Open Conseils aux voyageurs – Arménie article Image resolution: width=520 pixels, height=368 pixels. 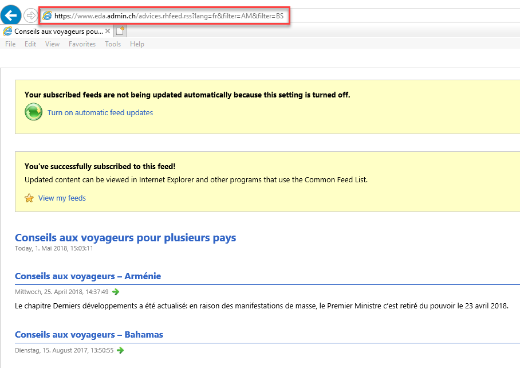[x=88, y=276]
